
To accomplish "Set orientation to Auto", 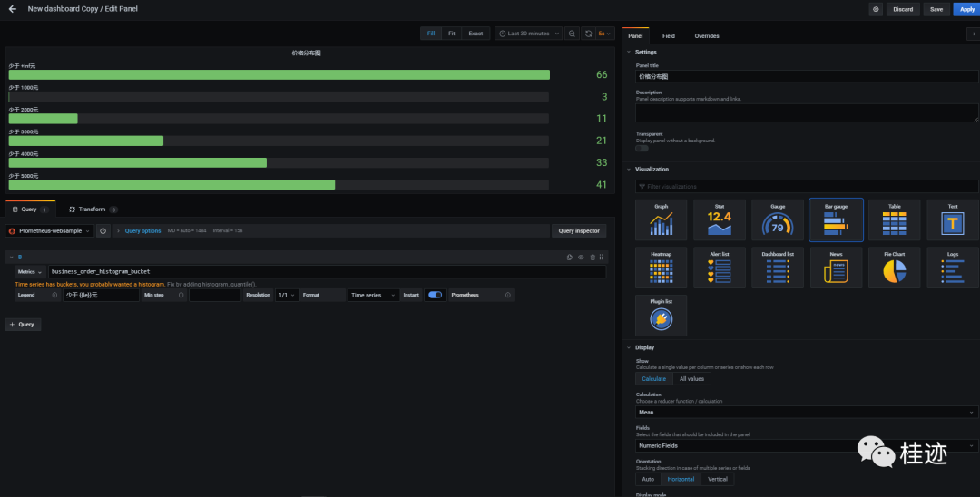I will 648,479.
